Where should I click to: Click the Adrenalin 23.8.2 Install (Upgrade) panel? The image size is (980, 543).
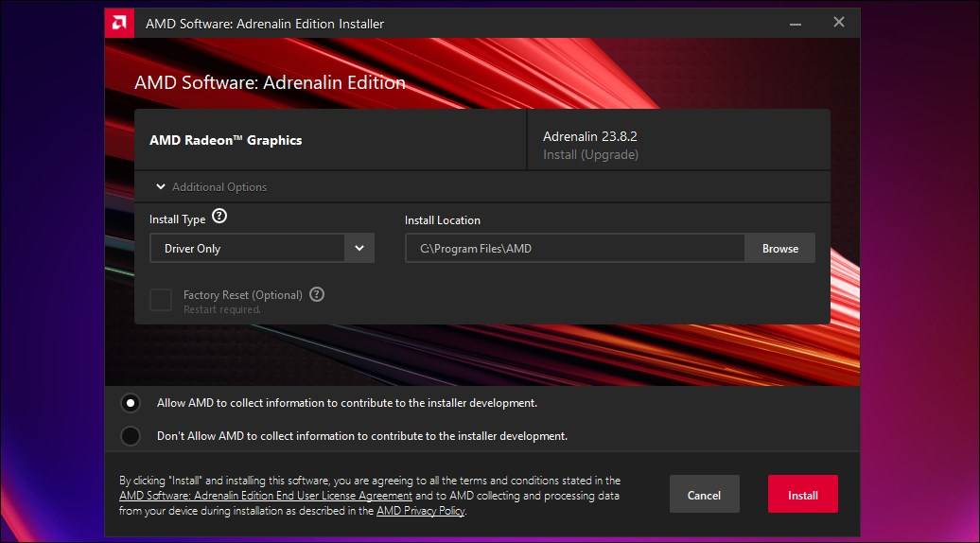(679, 139)
